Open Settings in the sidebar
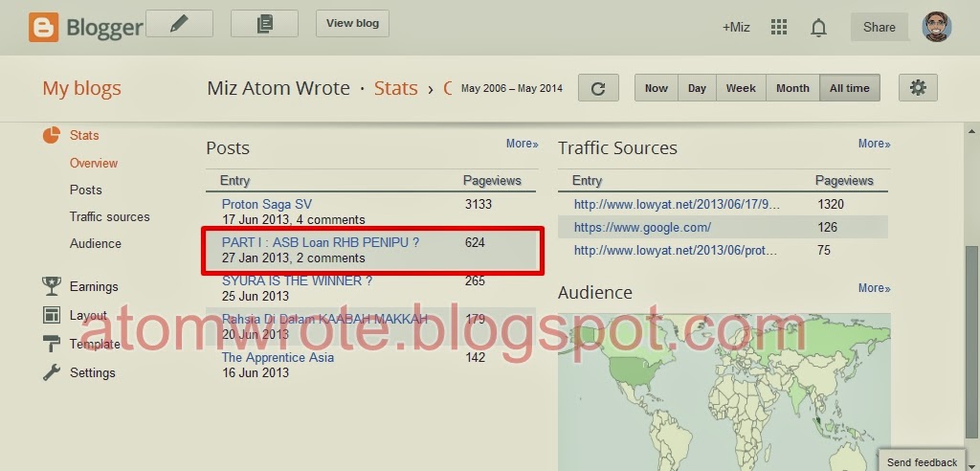Viewport: 980px width, 471px height. coord(93,372)
